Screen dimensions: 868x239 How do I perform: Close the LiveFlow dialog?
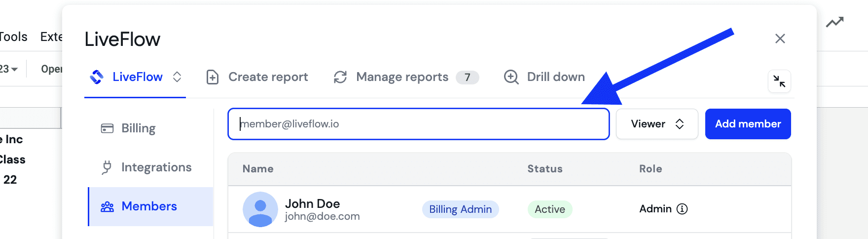coord(780,39)
